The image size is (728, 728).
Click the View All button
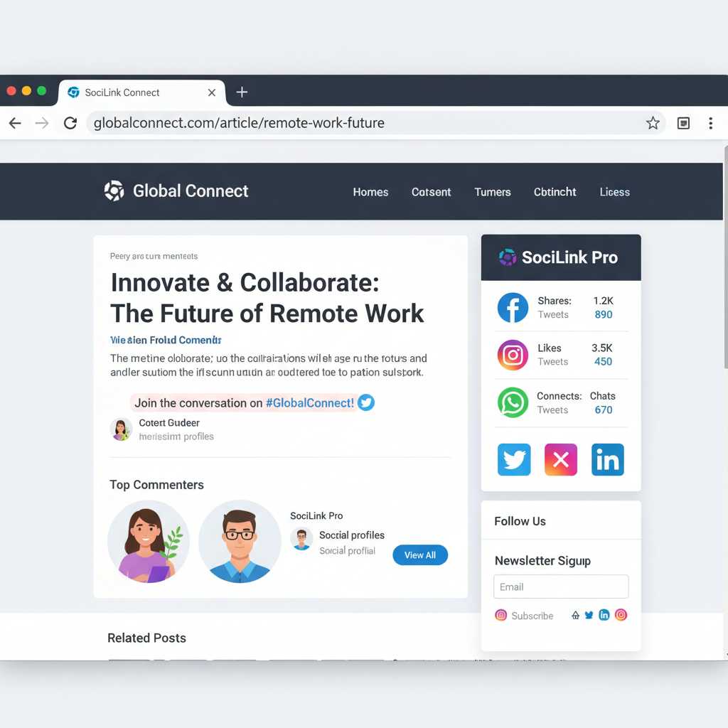click(x=420, y=555)
